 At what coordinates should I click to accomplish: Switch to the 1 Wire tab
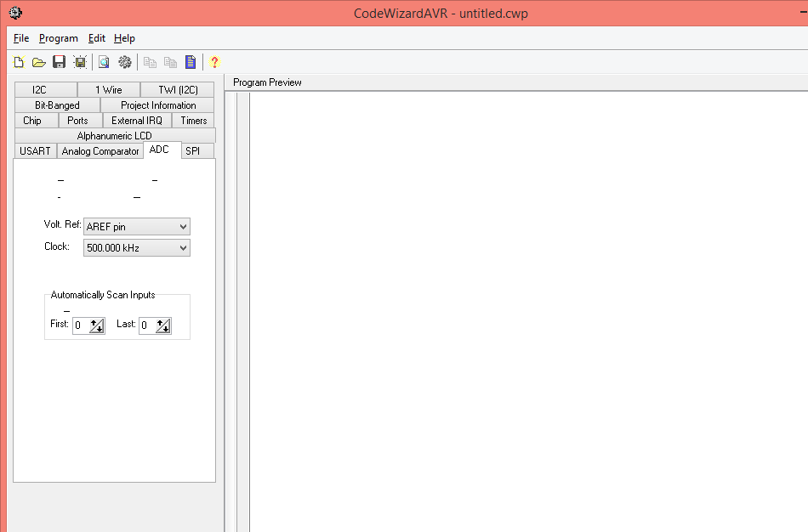coord(109,89)
